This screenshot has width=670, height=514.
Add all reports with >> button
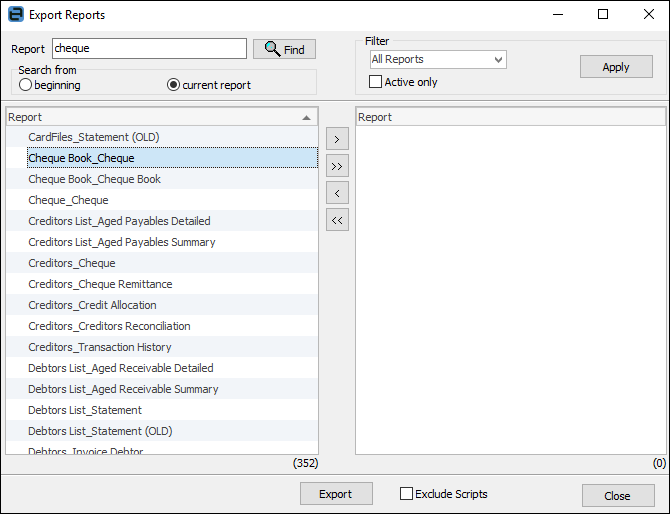pos(337,166)
